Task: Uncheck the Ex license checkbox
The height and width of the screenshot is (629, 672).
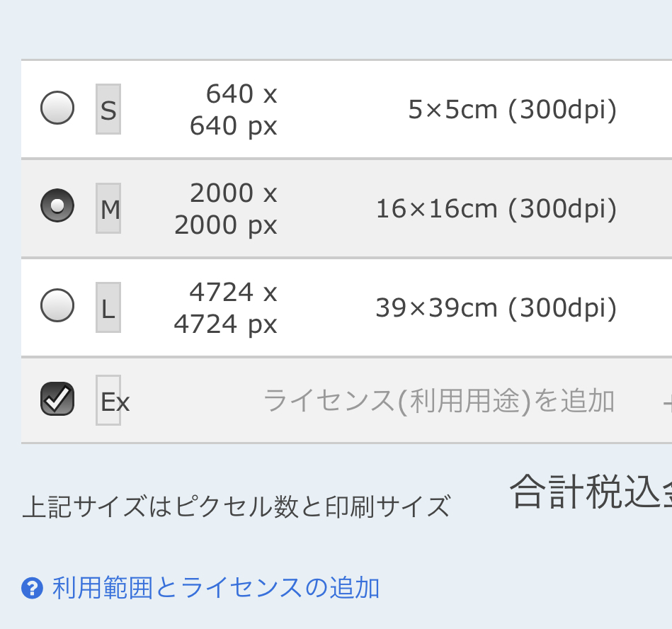Action: 57,399
